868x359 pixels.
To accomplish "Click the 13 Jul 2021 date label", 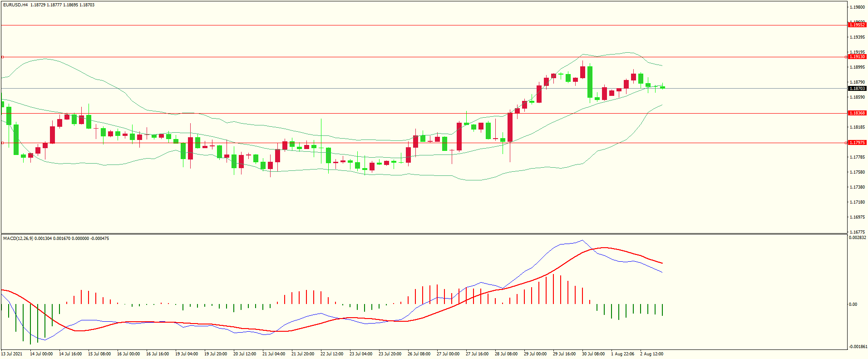I will [12, 354].
